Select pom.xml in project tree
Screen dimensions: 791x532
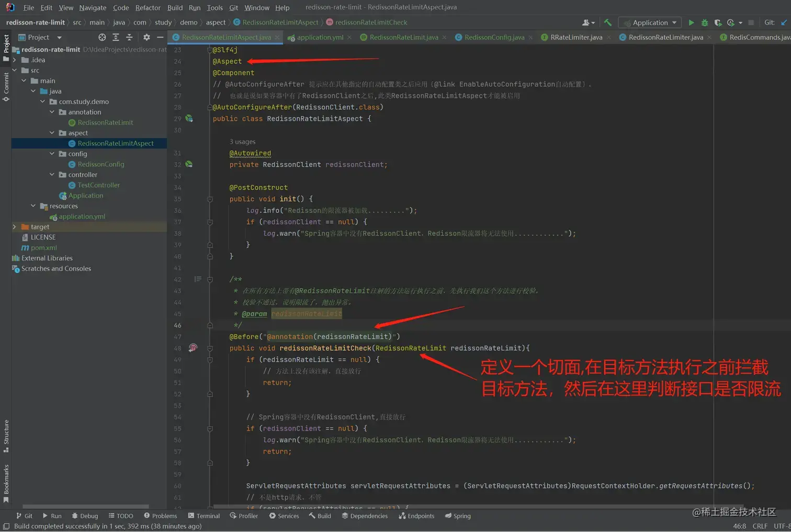(x=44, y=248)
